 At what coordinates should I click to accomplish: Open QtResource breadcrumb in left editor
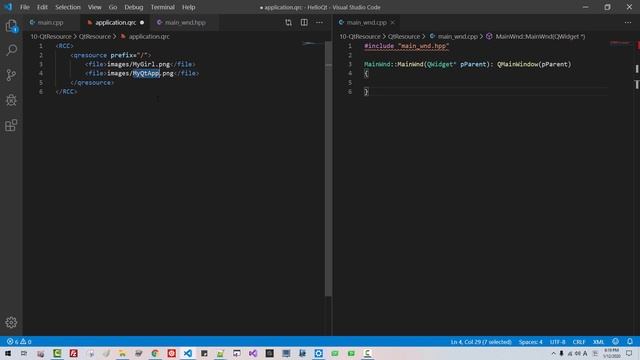[95, 36]
